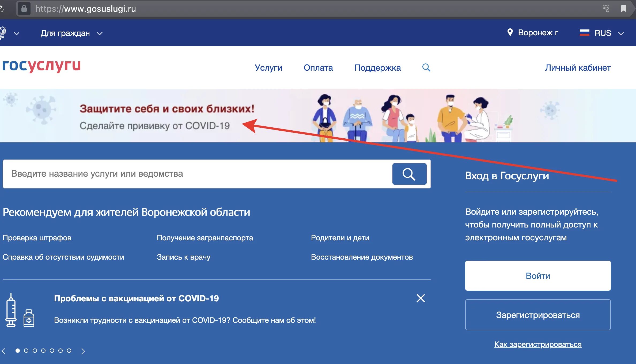Click the magnifier icon in the navigation menu
Screen dimensions: 636x364
(426, 67)
